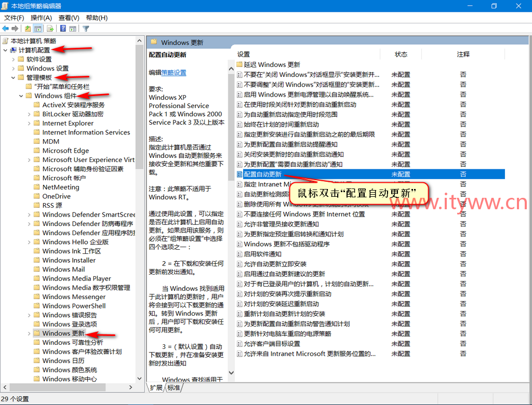Click the policy icon beside 启用软件通知
The image size is (532, 405).
click(x=240, y=254)
